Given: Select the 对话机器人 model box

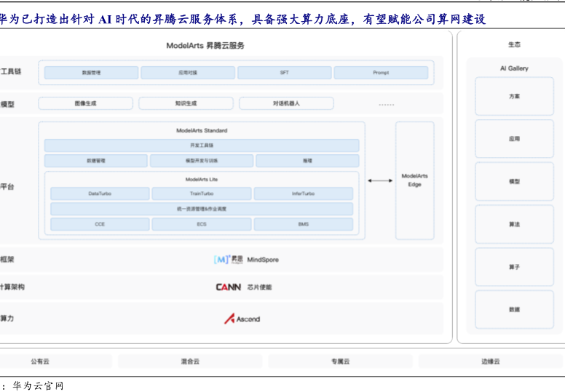Looking at the screenshot, I should (x=286, y=103).
